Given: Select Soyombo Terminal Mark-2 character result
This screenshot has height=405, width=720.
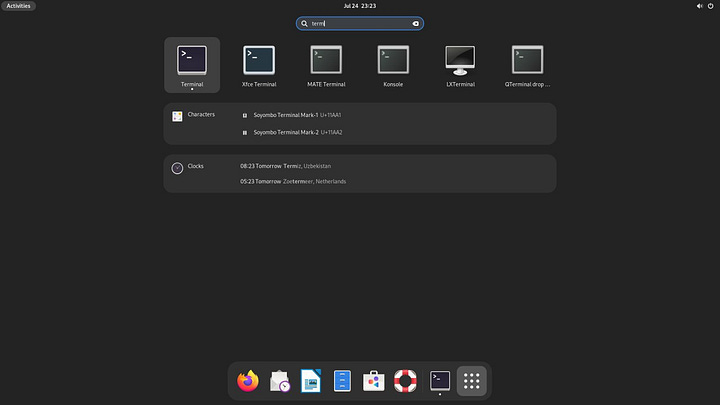Looking at the screenshot, I should tap(292, 132).
